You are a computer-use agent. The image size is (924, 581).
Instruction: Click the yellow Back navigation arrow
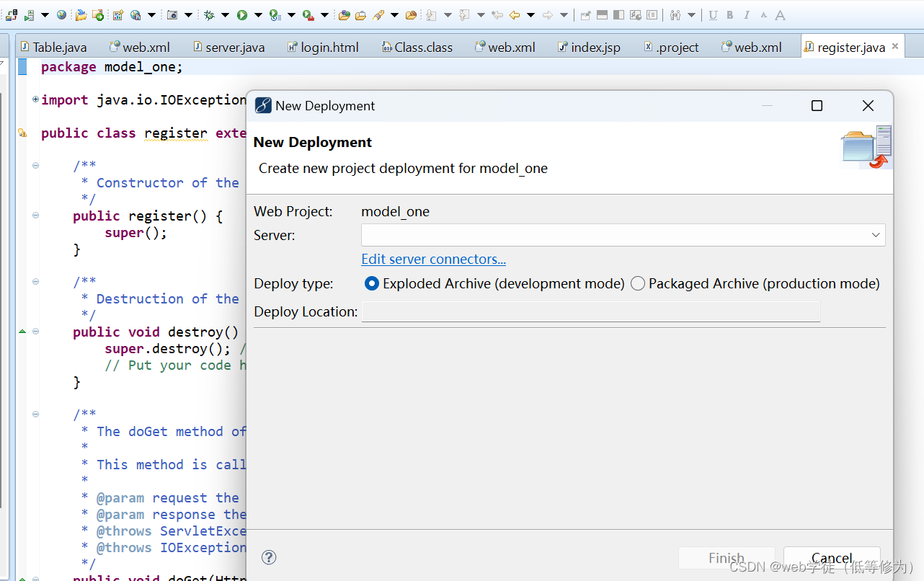pos(515,15)
